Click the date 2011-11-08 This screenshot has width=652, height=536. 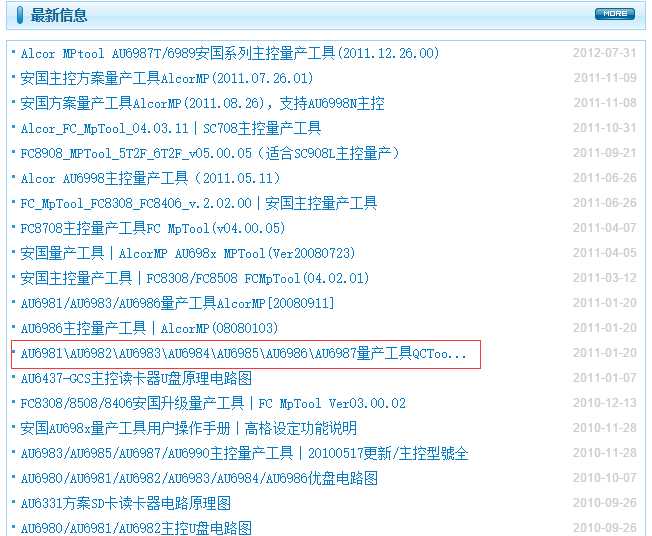click(605, 103)
